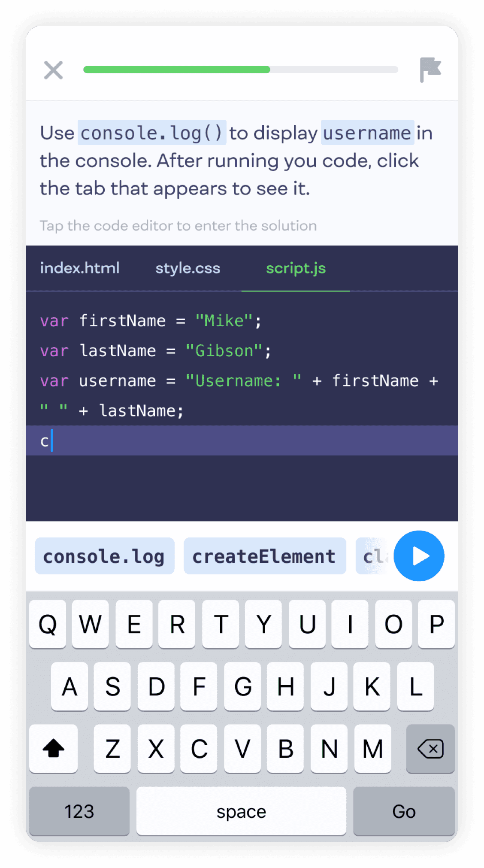Tap the 'Tap the code editor' hint text
The height and width of the screenshot is (868, 484).
(178, 225)
